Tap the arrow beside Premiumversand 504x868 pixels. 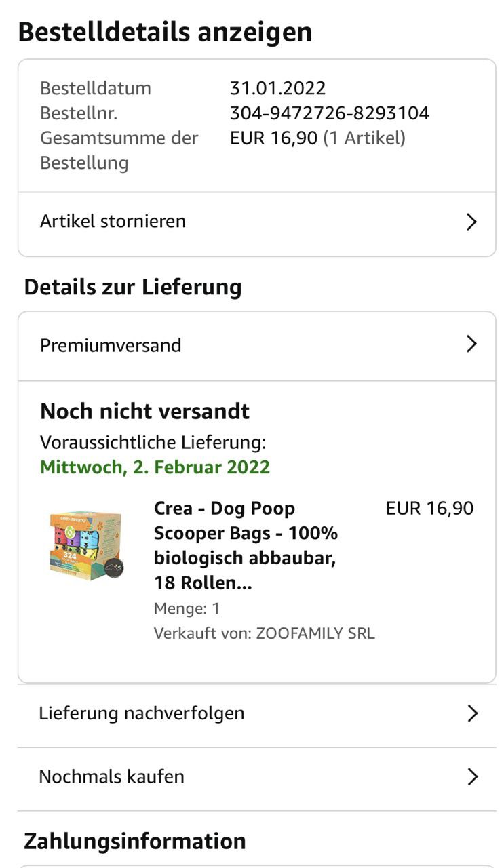[x=471, y=344]
